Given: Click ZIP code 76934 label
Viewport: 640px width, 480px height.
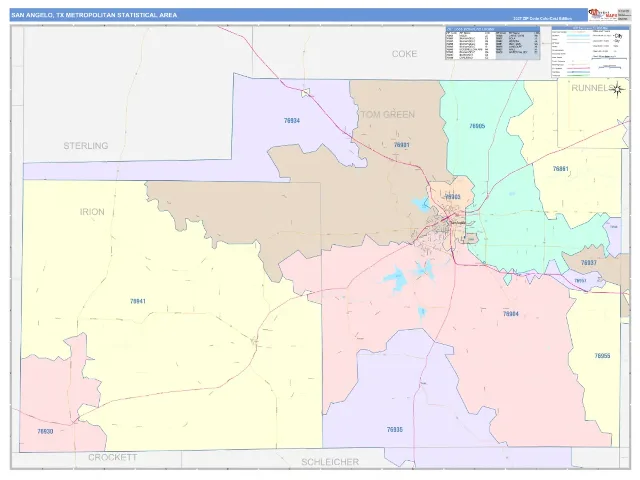Looking at the screenshot, I should tap(292, 121).
